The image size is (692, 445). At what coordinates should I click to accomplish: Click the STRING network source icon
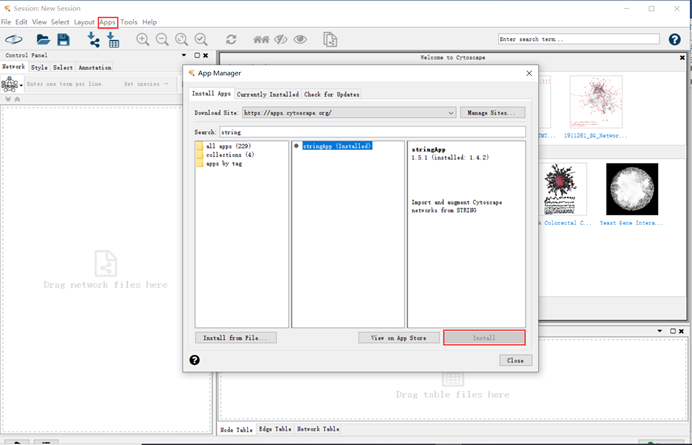pos(9,84)
